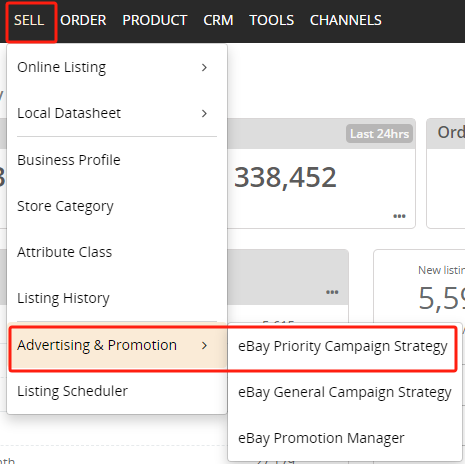Open the CRM menu
This screenshot has height=464, width=465.
point(218,20)
